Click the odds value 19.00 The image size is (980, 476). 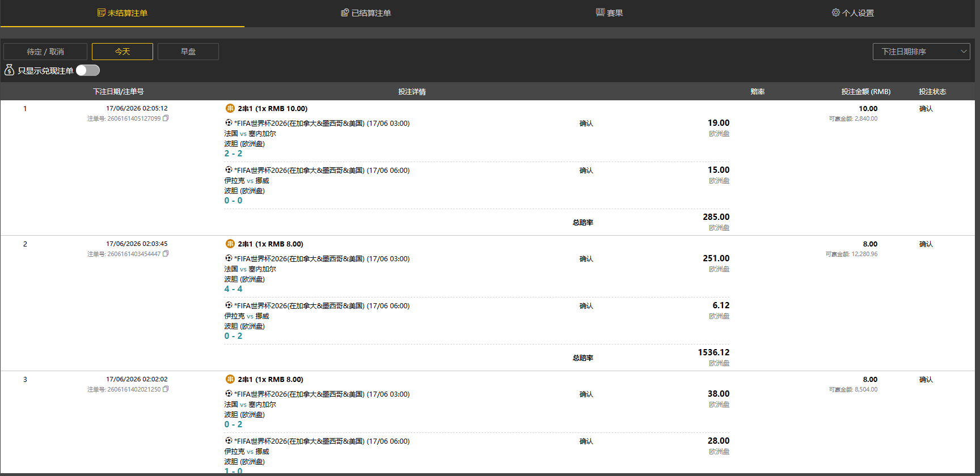click(x=719, y=123)
